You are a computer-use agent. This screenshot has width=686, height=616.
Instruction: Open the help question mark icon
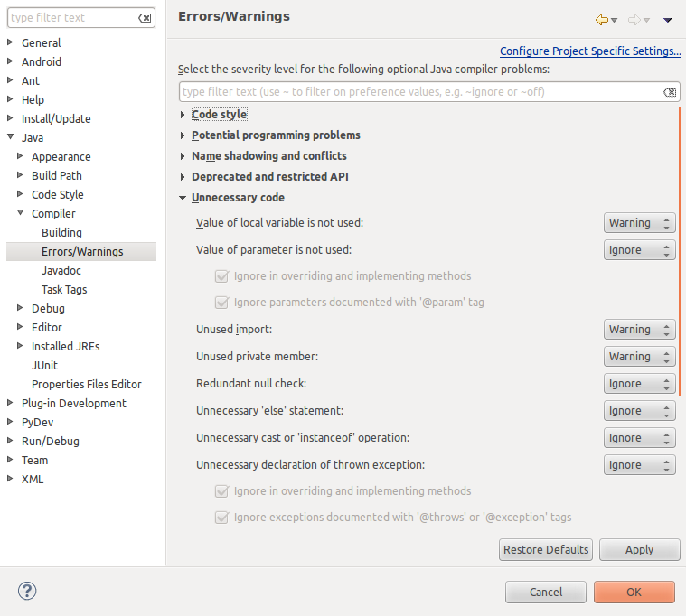tap(27, 591)
